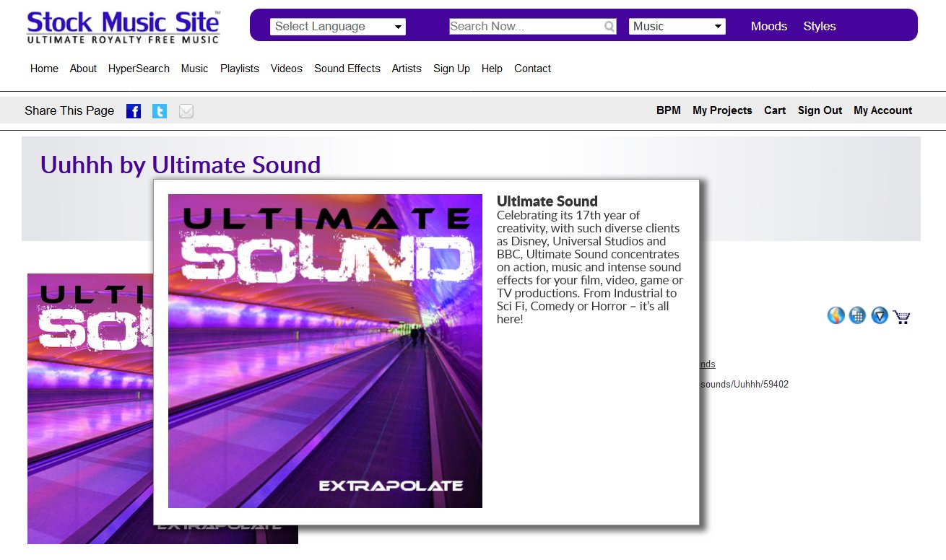This screenshot has height=560, width=946.
Task: Click the underlined link ending in 'nds'
Action: (708, 364)
